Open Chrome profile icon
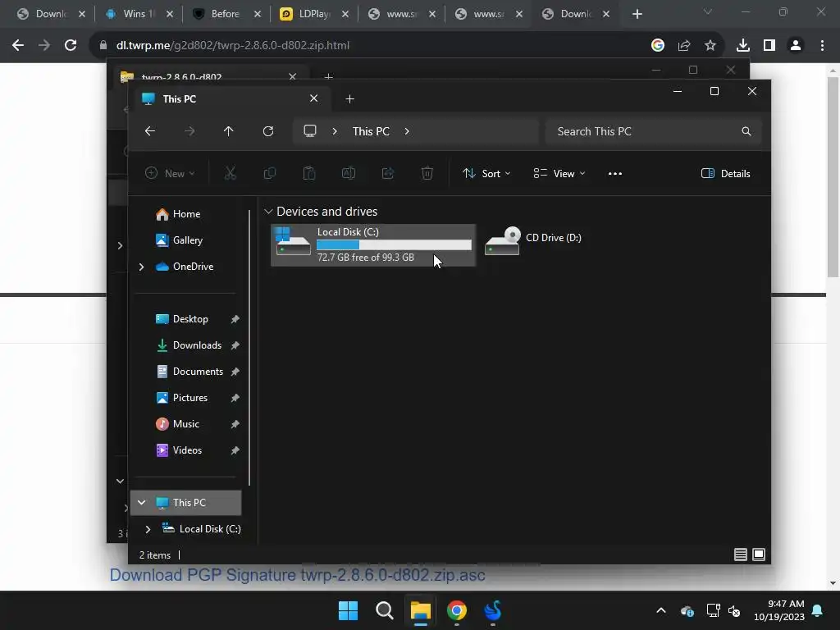 point(796,46)
